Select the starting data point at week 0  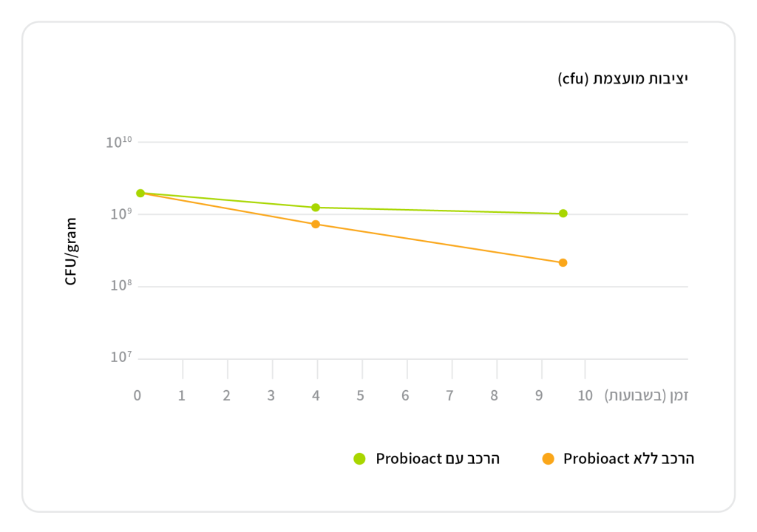140,193
